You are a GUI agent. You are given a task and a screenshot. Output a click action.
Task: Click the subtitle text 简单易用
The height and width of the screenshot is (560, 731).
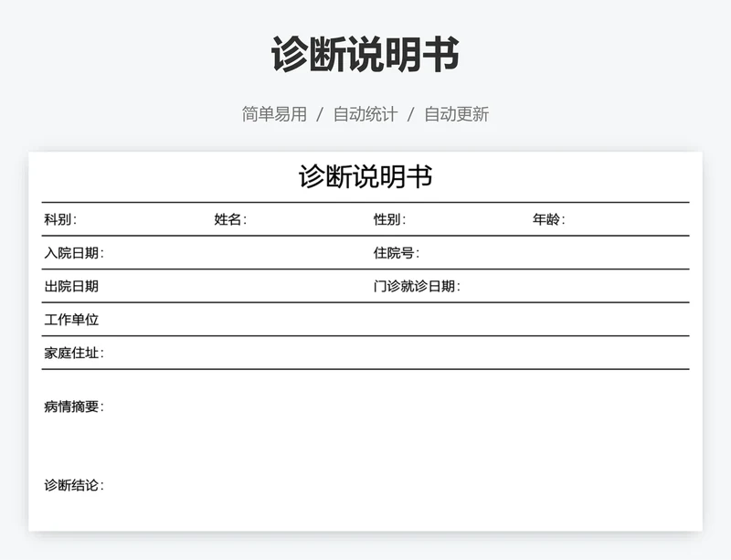274,114
